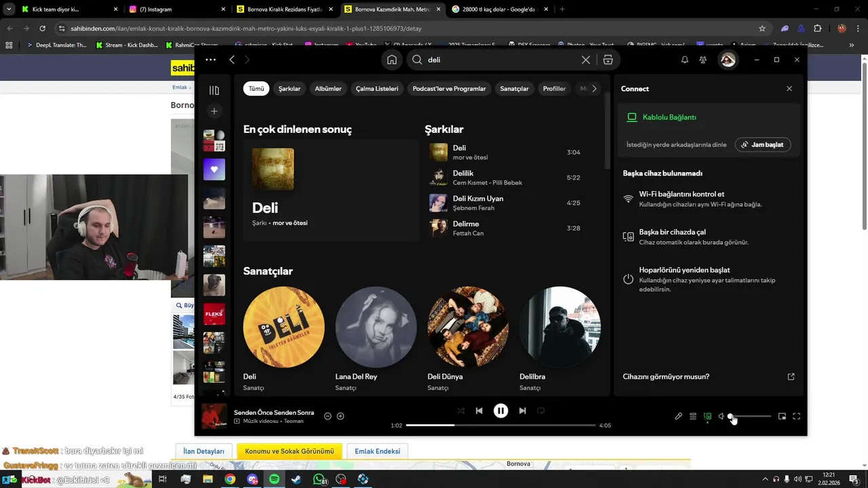
Task: Select the 'Şarkılar' filter chip
Action: coord(290,89)
